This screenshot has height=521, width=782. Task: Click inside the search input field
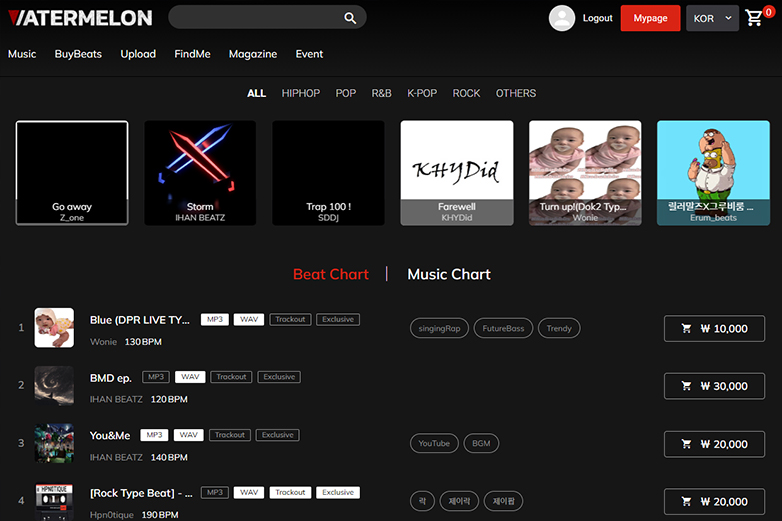[x=255, y=17]
